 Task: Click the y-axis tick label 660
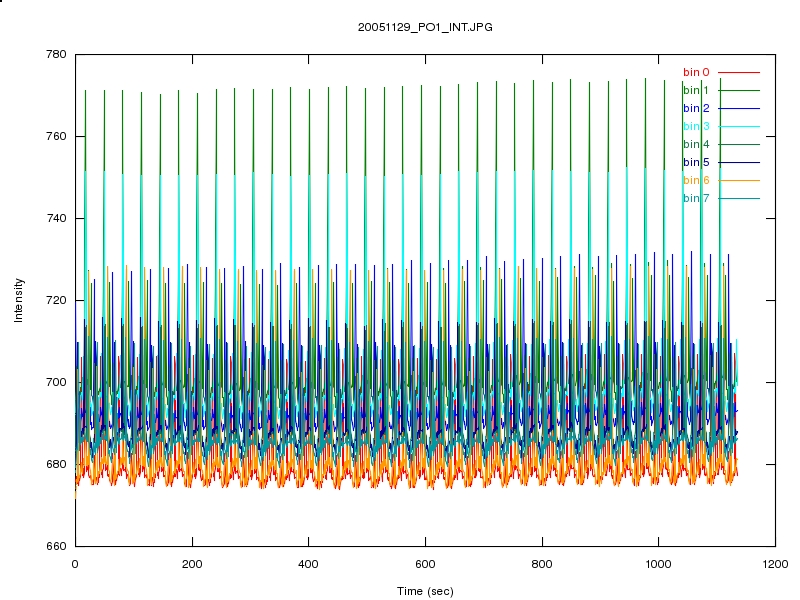click(x=56, y=546)
